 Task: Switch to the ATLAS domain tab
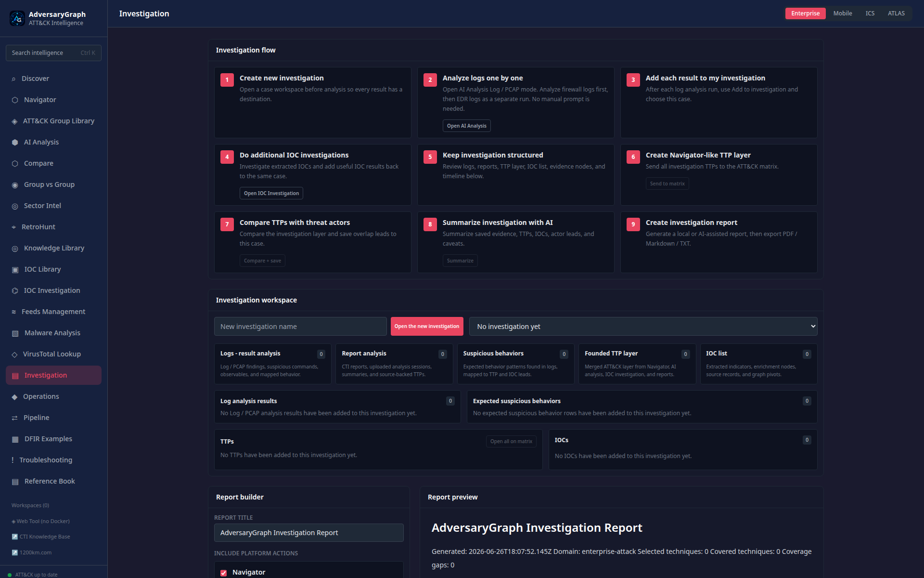click(896, 13)
